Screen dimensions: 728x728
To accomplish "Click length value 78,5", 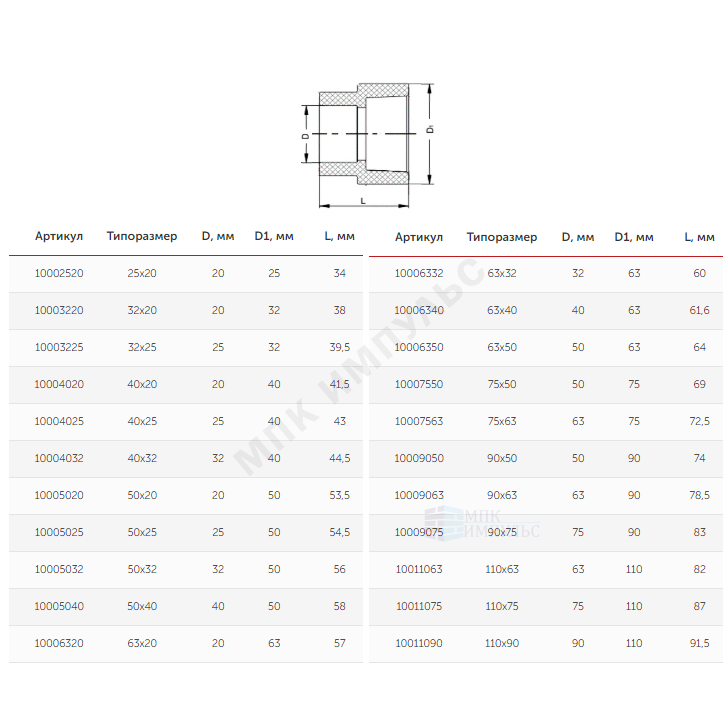I will pyautogui.click(x=699, y=495).
